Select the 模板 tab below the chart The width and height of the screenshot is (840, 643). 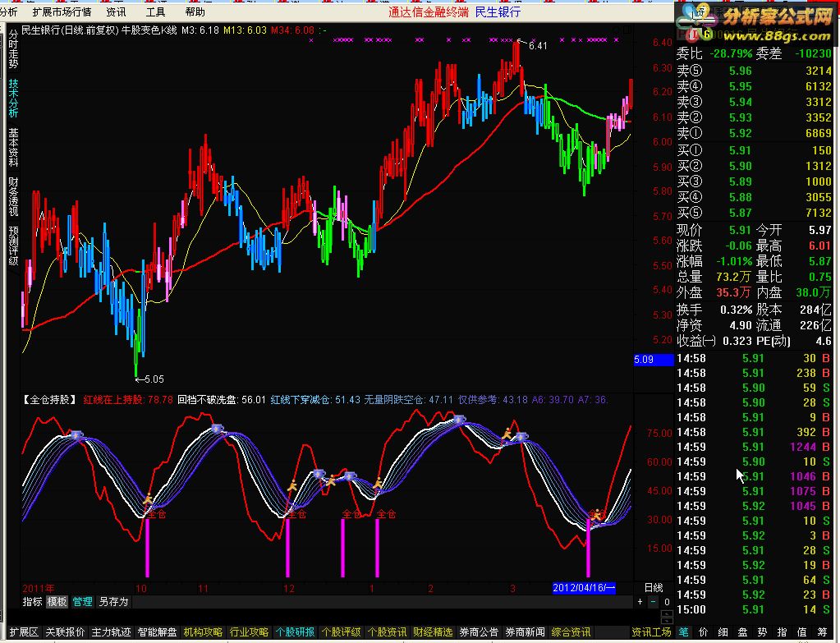coord(57,602)
